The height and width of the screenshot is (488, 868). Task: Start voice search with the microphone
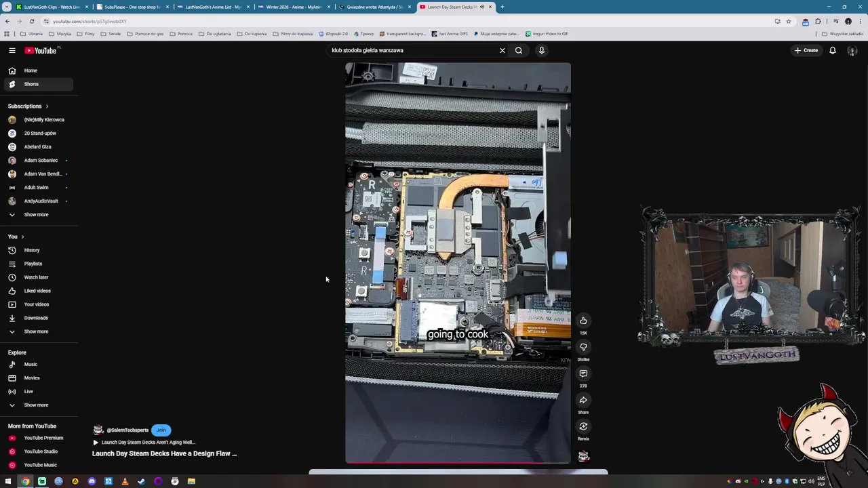pyautogui.click(x=542, y=50)
